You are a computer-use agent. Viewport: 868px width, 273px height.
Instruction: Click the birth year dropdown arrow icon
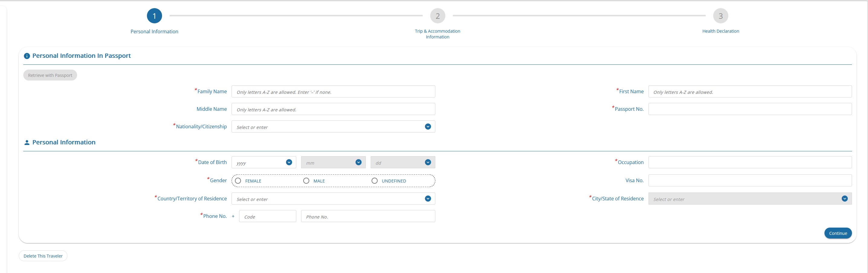click(289, 162)
